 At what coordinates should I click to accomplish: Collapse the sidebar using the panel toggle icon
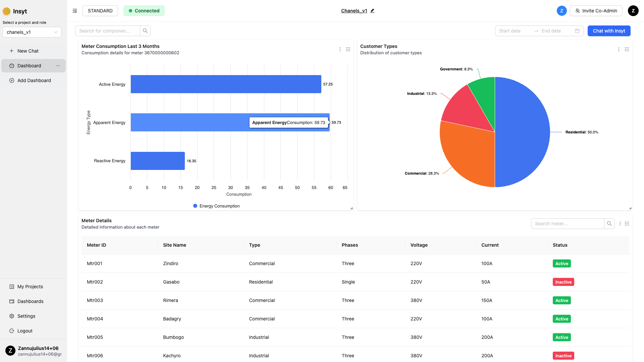[x=74, y=10]
